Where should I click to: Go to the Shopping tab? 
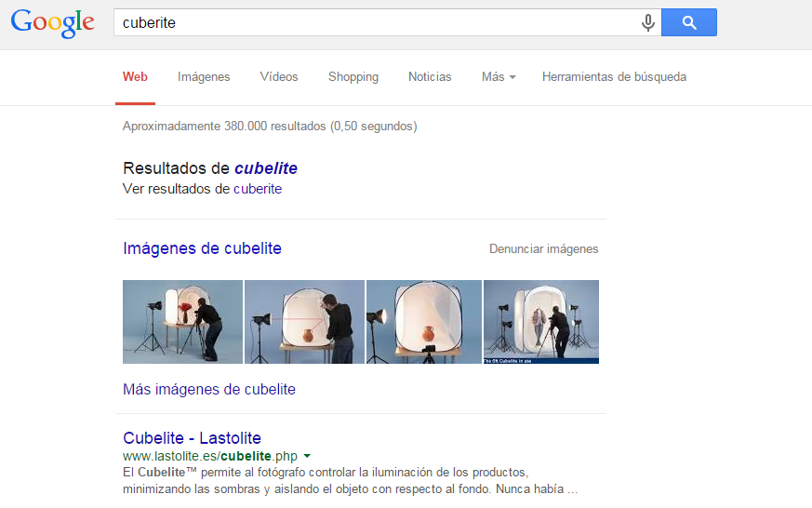[353, 77]
